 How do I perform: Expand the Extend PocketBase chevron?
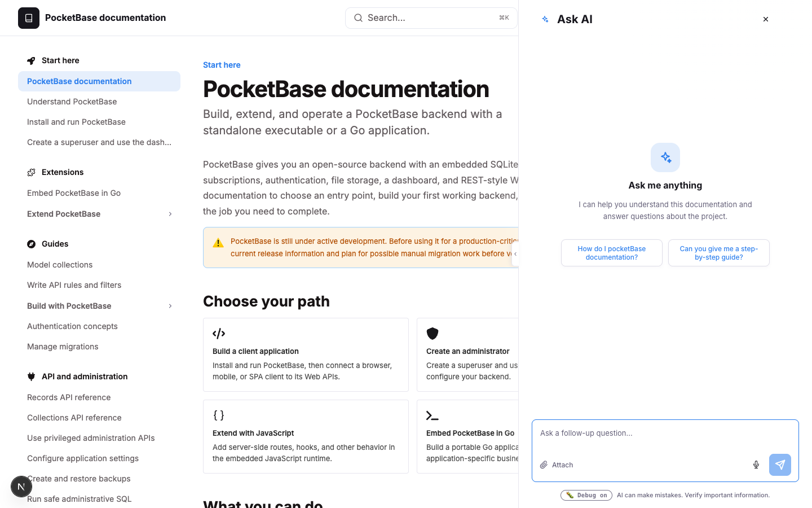(x=170, y=214)
